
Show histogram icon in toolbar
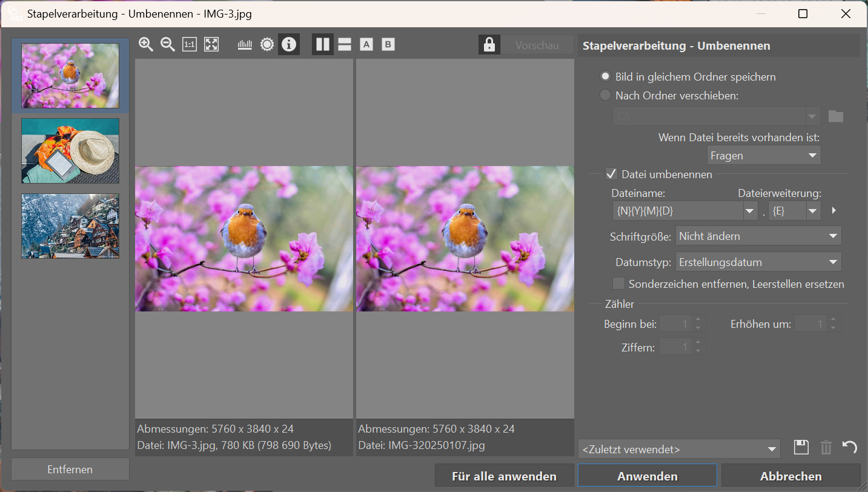(x=245, y=44)
